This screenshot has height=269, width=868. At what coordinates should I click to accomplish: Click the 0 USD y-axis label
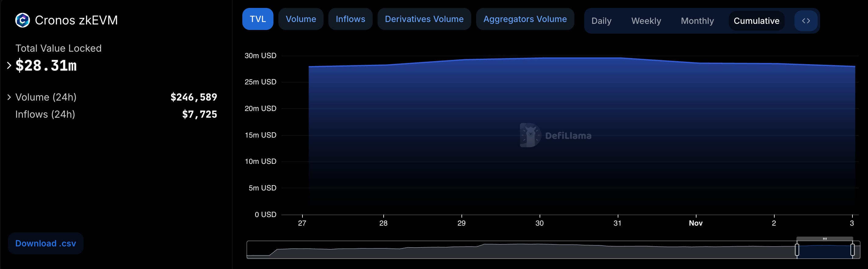click(x=266, y=215)
